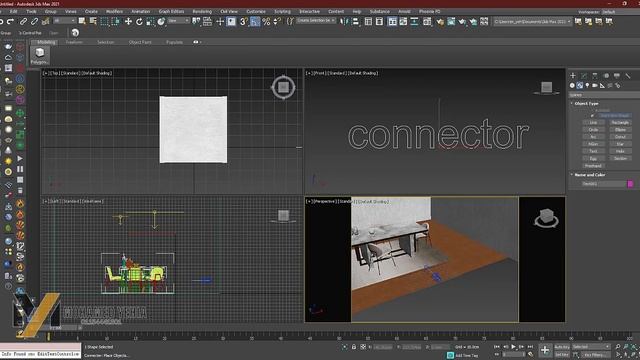Switch to the Object Paint ribbon tab
Viewport: 640px width, 360px height.
click(x=140, y=42)
